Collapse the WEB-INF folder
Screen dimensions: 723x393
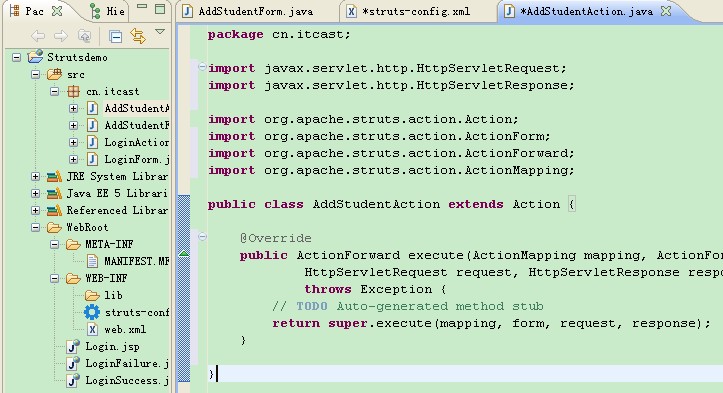54,278
